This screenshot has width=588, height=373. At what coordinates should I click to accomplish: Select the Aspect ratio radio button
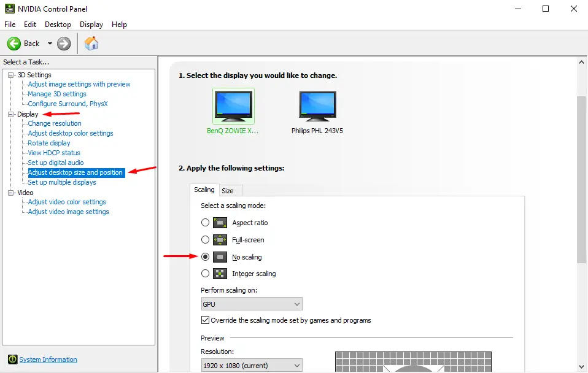tap(205, 223)
